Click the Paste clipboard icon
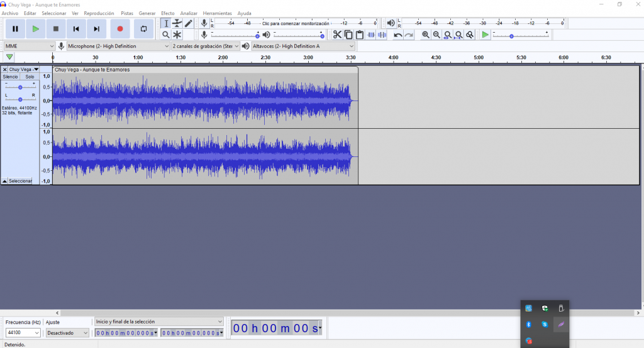The image size is (644, 348). [x=360, y=35]
